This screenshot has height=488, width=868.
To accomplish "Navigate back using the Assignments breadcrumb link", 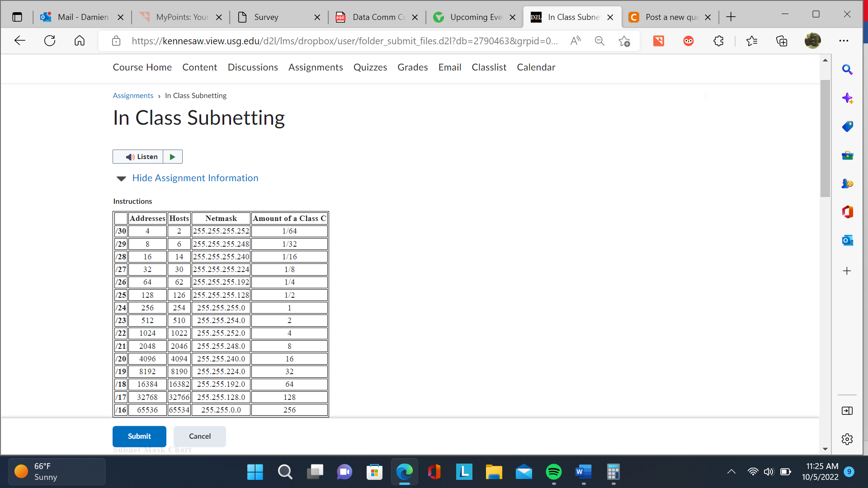I will (133, 95).
